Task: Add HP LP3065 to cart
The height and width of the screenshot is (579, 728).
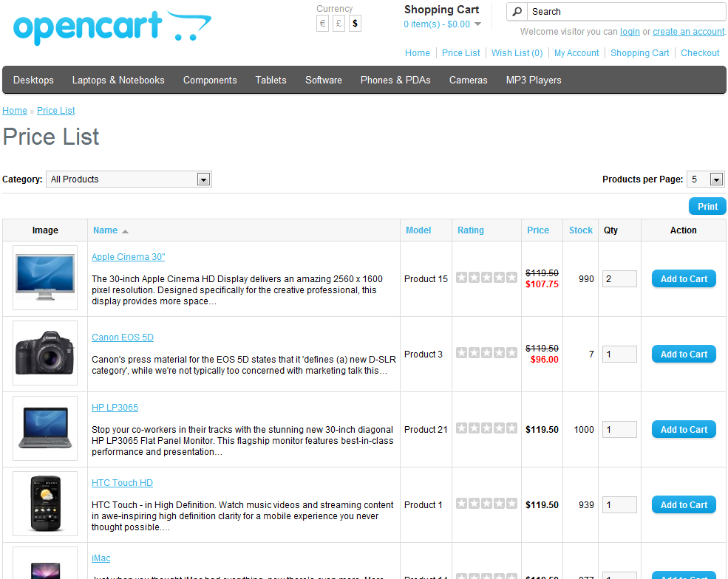Action: click(x=684, y=430)
